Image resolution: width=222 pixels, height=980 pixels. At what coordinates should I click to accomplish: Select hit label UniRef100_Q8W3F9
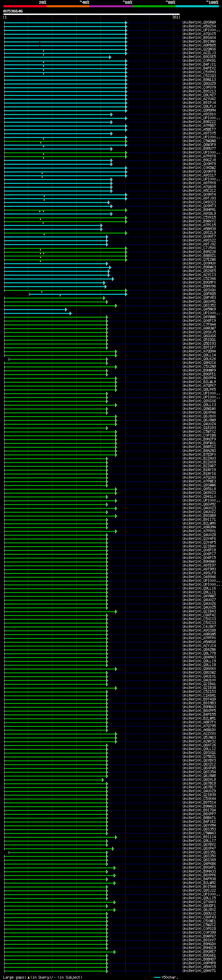click(x=199, y=145)
